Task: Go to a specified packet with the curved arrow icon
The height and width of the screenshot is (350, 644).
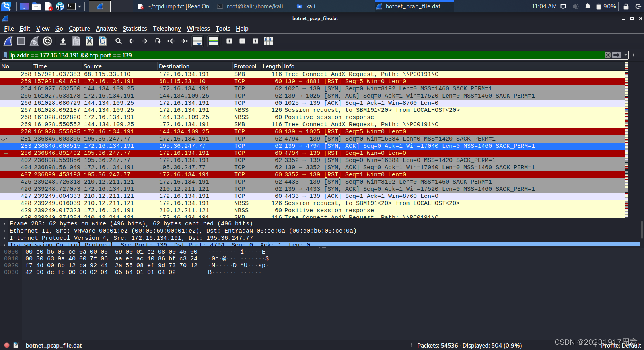Action: pyautogui.click(x=158, y=41)
